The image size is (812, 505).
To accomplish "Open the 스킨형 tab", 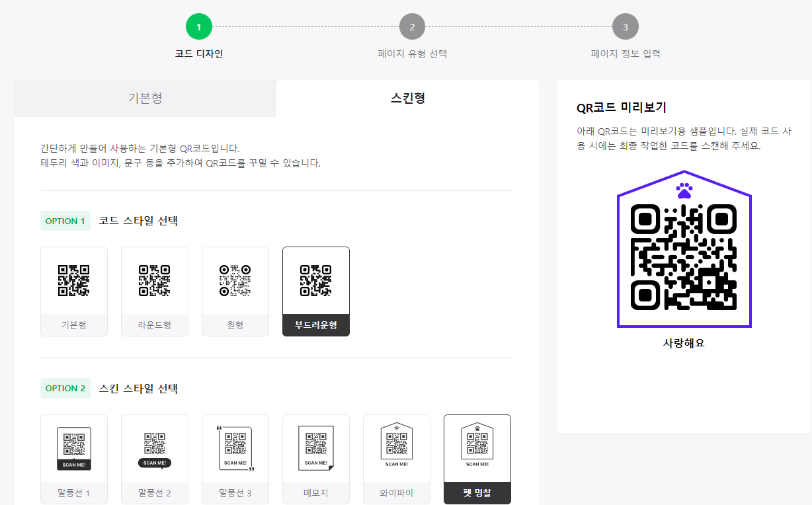I will (408, 98).
